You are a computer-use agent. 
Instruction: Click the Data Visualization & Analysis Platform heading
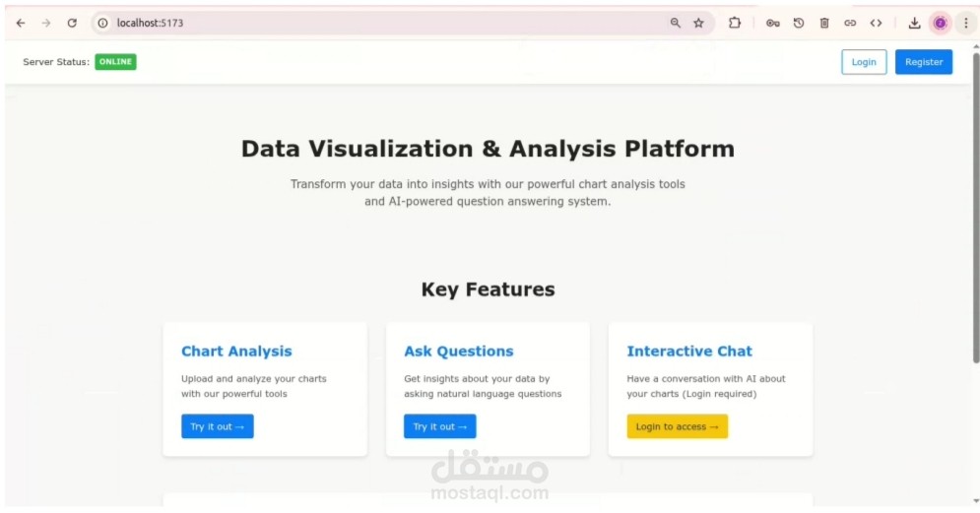[x=489, y=149]
